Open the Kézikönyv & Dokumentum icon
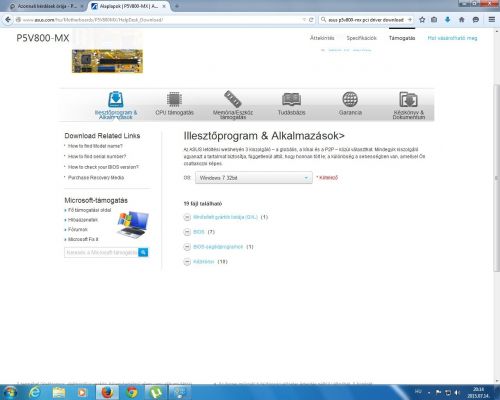This screenshot has width=500, height=400. 409,99
